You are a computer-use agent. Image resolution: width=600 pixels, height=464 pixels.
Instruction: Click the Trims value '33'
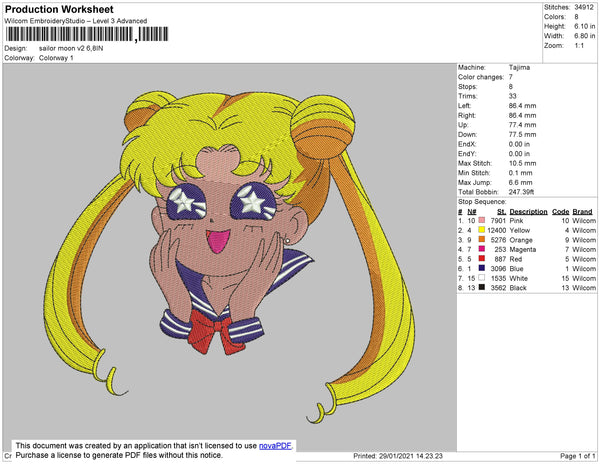(513, 96)
